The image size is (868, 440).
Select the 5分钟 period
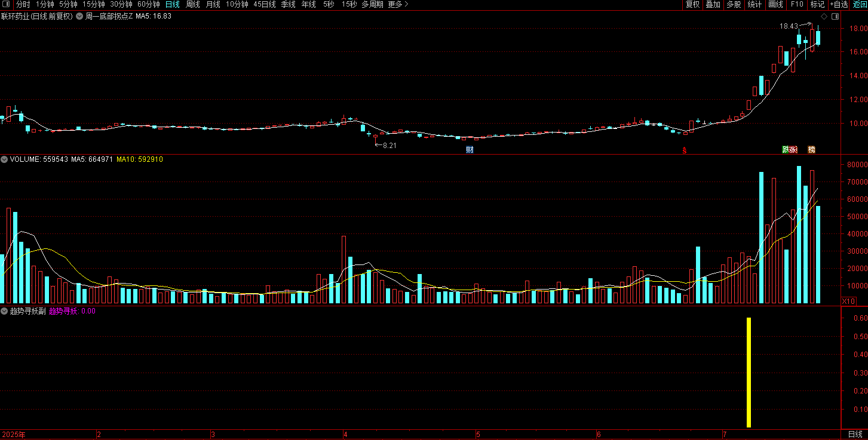tap(68, 4)
